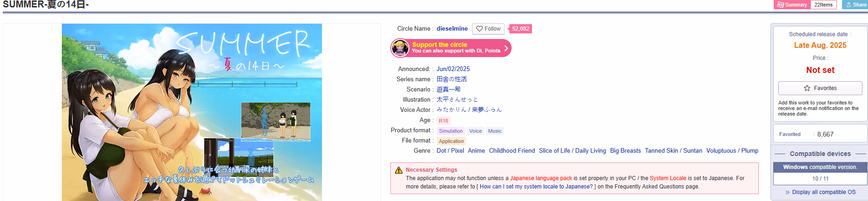Screen dimensions: 868x201
Task: Open the Japanese language pack link
Action: (541, 178)
